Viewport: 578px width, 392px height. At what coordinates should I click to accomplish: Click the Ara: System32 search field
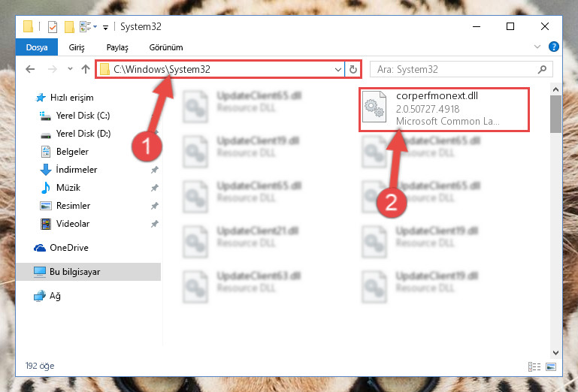(x=456, y=69)
